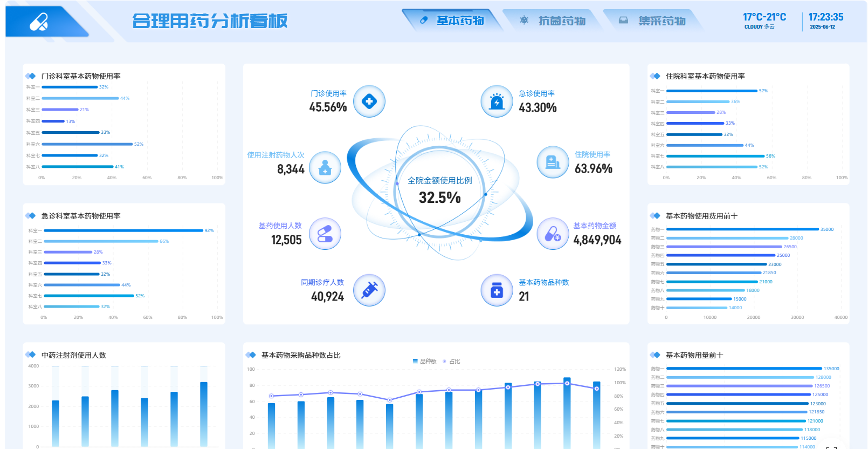Click diamond icon beside 急诊科室基本药物使用率
Image resolution: width=868 pixels, height=449 pixels.
30,216
